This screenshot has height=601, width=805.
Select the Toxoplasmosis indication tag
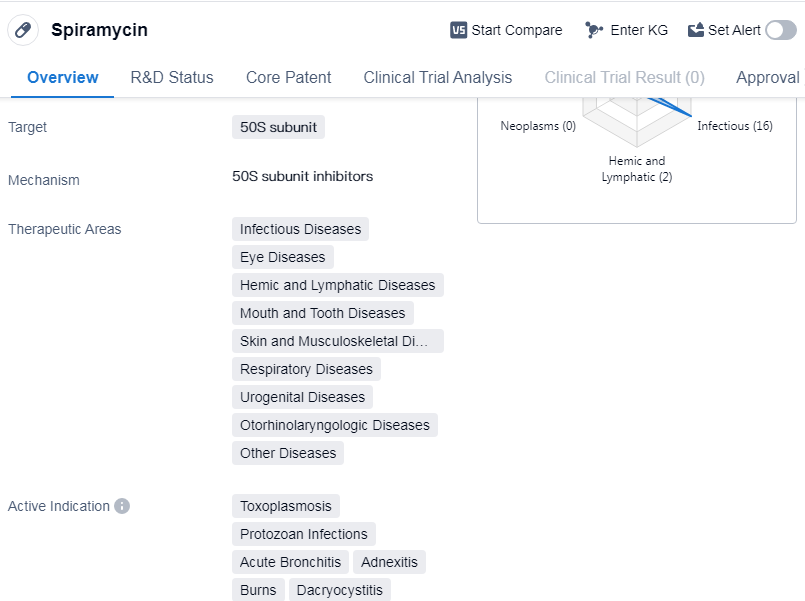pyautogui.click(x=286, y=506)
